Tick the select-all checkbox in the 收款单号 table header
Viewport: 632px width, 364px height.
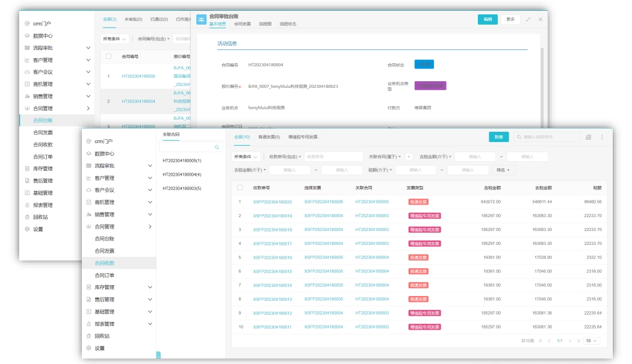(x=240, y=188)
